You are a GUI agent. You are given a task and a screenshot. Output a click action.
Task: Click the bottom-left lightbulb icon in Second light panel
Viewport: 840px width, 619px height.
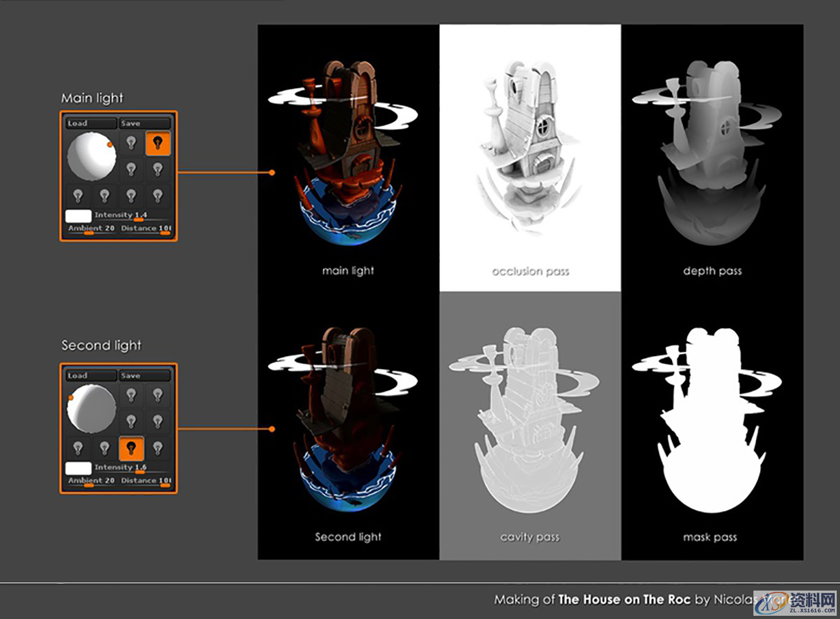[x=78, y=448]
